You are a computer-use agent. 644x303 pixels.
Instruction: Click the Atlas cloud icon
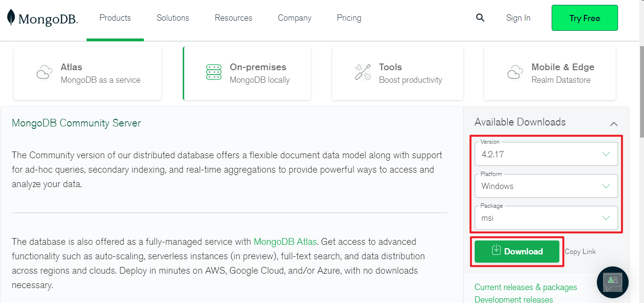(44, 73)
